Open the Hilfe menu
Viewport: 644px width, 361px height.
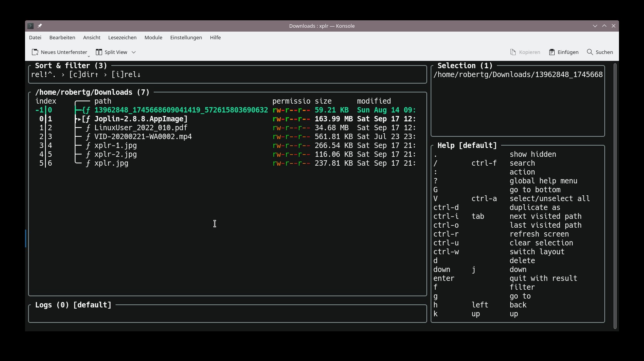[215, 37]
